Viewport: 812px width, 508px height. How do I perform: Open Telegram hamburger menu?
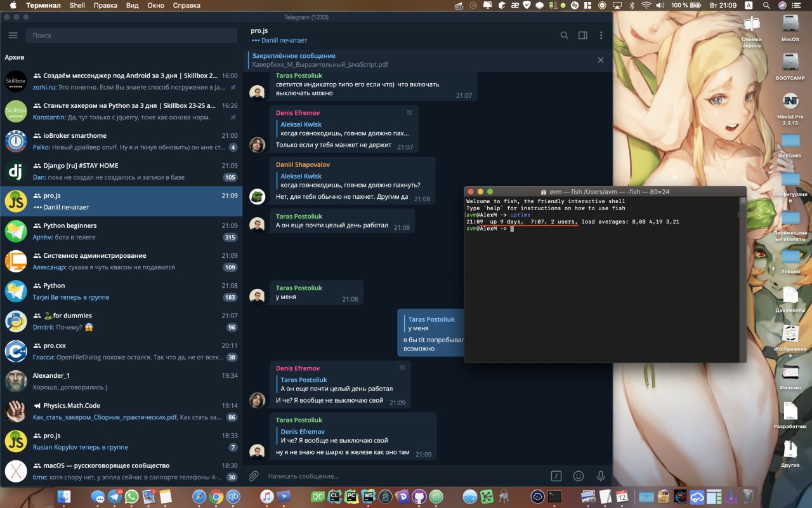(13, 36)
